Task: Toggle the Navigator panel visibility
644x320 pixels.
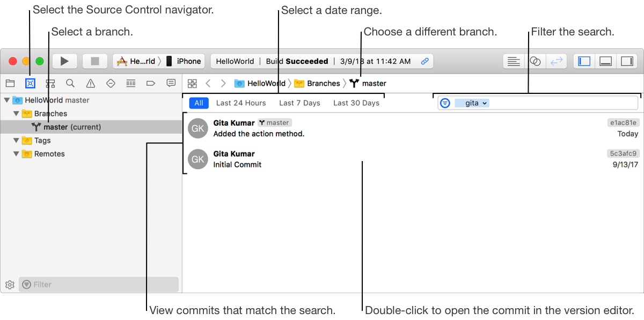Action: tap(584, 61)
